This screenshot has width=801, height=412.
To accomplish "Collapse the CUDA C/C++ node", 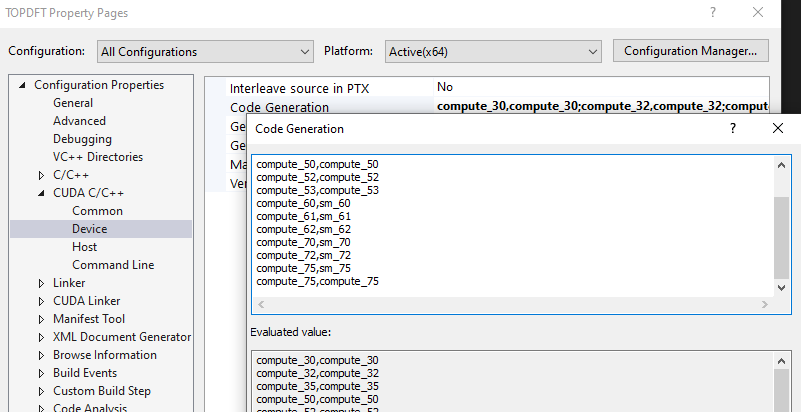I will [41, 193].
